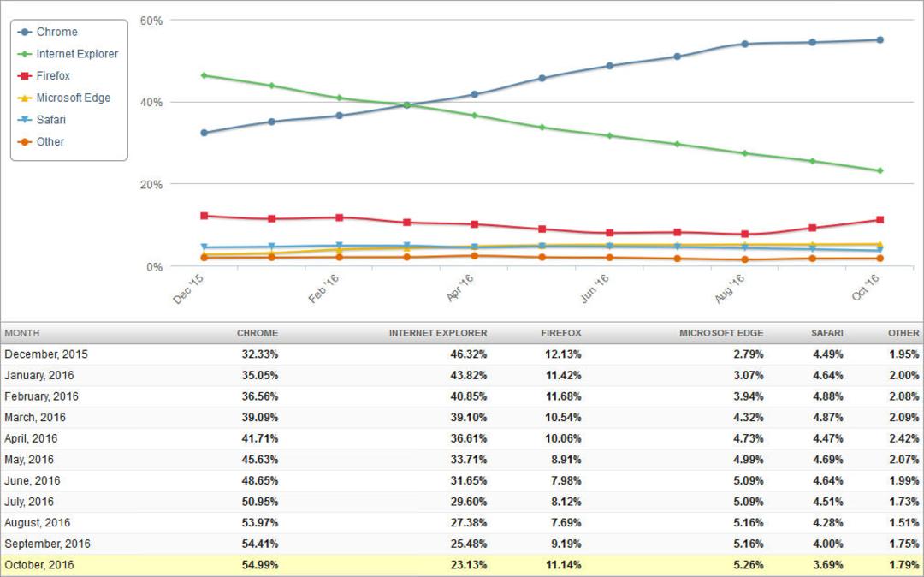Click the OTHER column header

903,333
